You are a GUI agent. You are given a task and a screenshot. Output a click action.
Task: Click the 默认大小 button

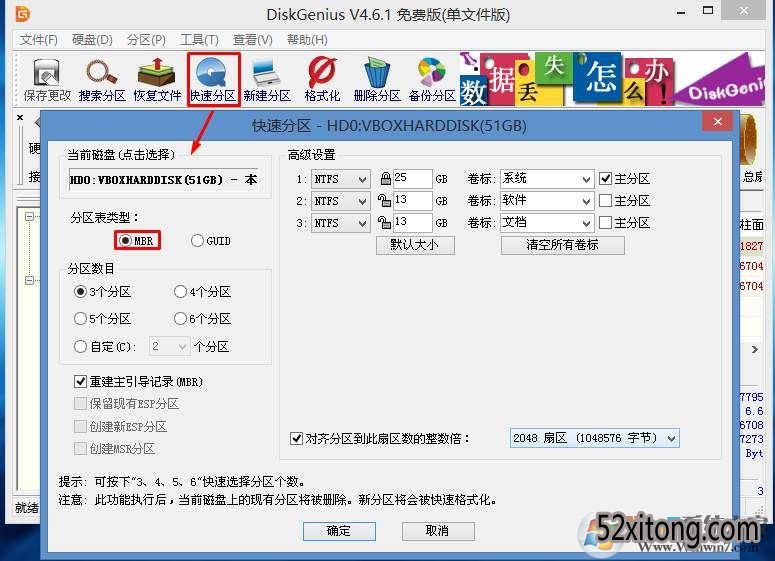pos(415,245)
